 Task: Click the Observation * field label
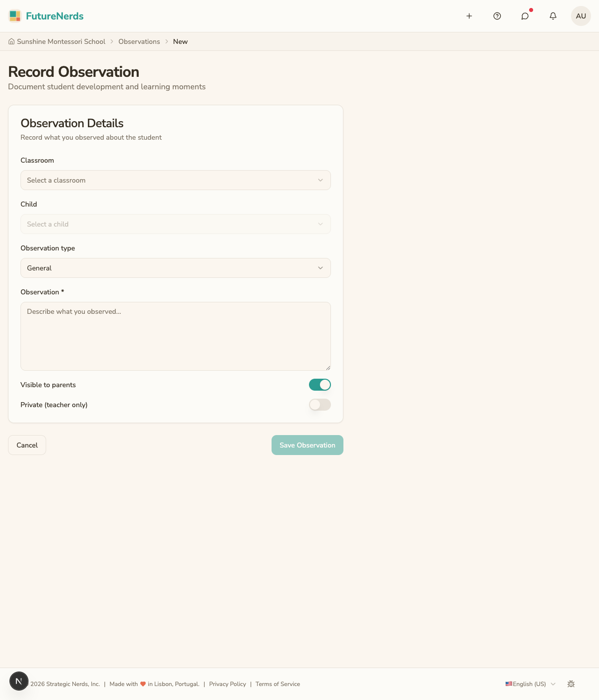(x=42, y=292)
